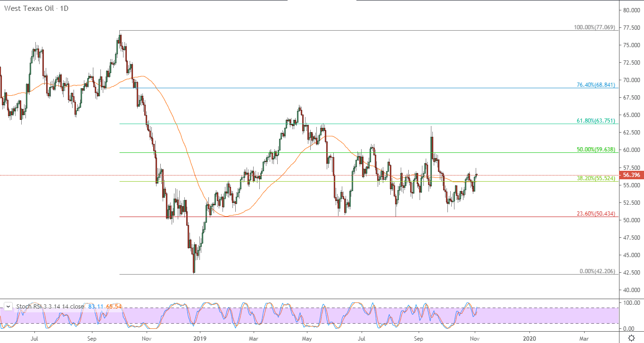Click the 23.60%(50.434) Fibonacci label

click(x=596, y=214)
